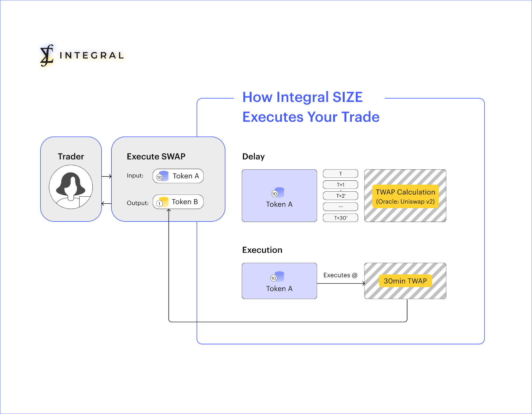532x414 pixels.
Task: Select the ellipsis time step pill
Action: pyautogui.click(x=340, y=207)
